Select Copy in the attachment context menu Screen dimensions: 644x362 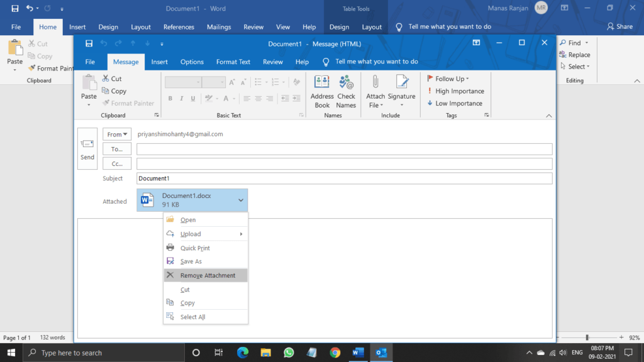point(206,303)
